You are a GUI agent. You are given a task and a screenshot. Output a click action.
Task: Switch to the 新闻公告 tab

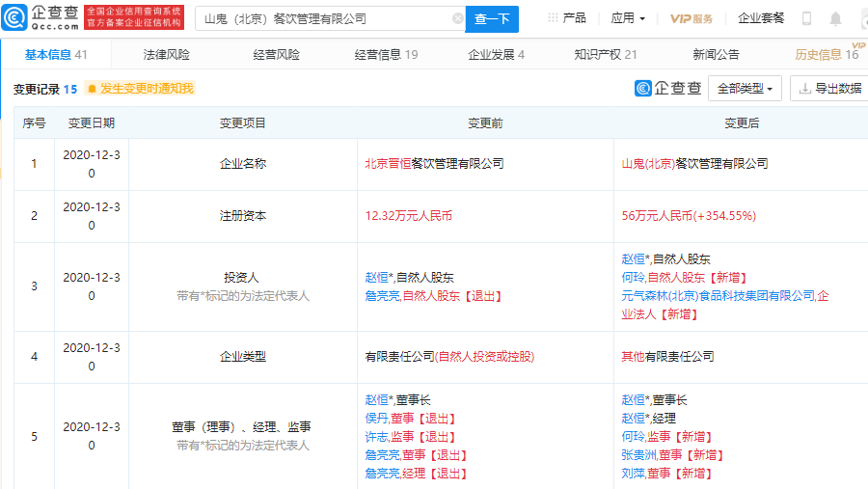tap(716, 54)
